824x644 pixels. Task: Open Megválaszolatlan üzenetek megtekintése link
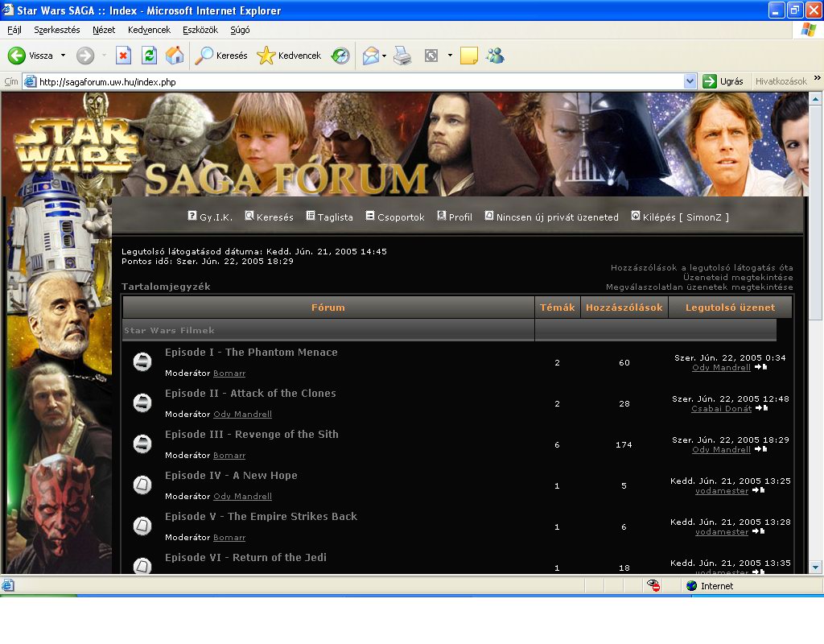(699, 287)
